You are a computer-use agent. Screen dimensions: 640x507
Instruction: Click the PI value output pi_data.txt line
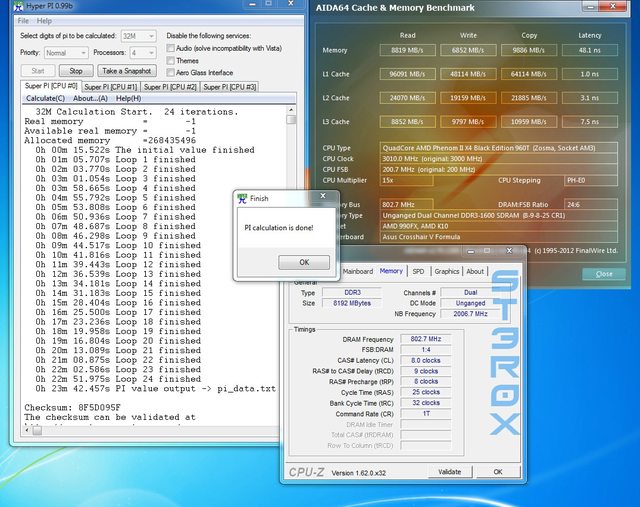point(155,389)
